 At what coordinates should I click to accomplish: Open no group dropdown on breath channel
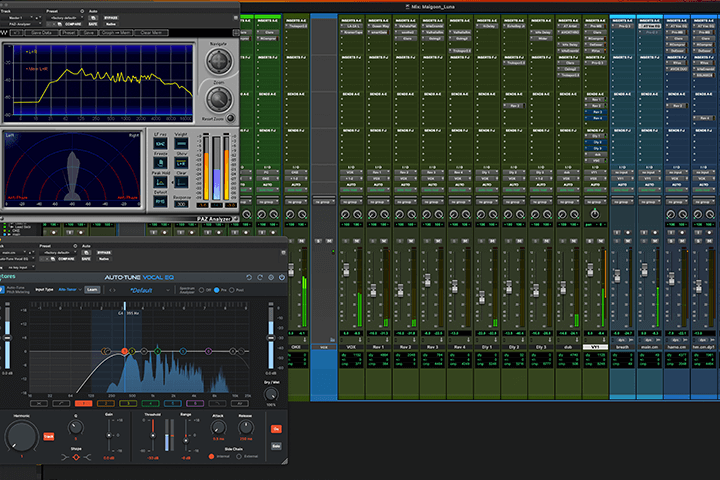click(622, 202)
